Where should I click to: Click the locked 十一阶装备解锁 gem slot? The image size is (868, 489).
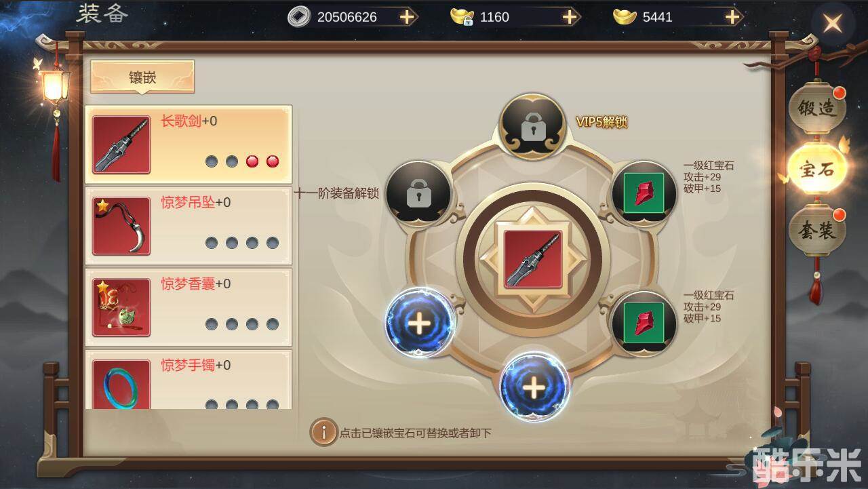(x=419, y=193)
